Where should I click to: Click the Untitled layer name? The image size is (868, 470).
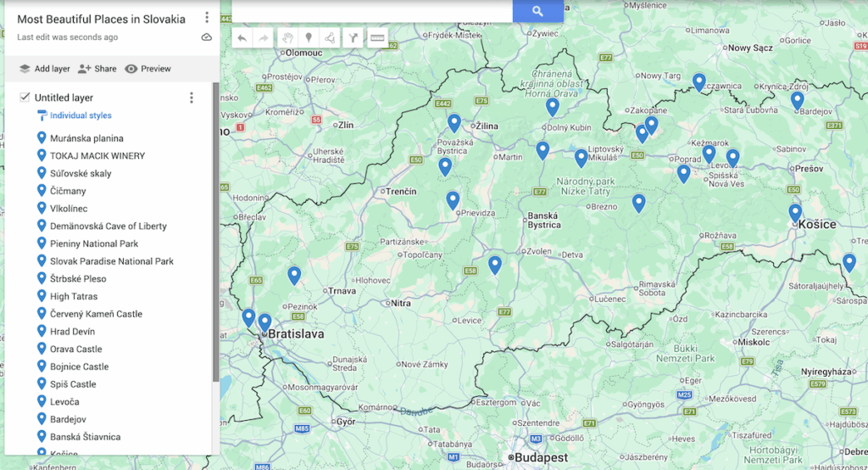pyautogui.click(x=64, y=98)
